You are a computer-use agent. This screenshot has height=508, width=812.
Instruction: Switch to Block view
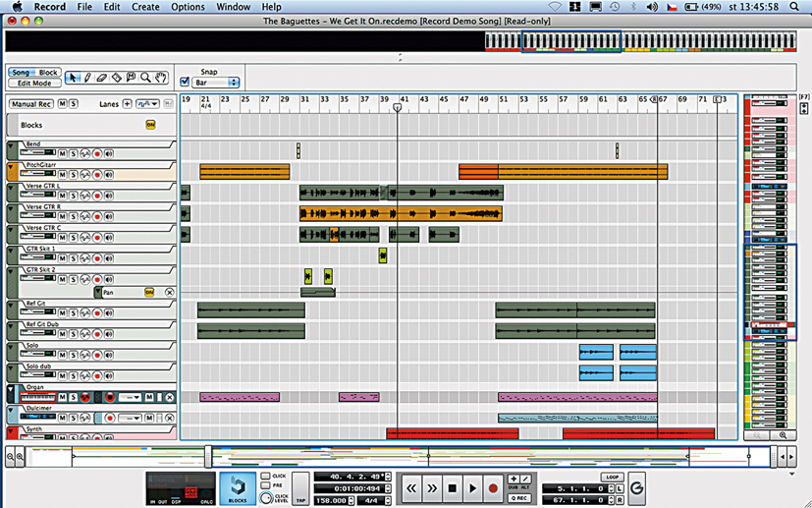click(48, 73)
